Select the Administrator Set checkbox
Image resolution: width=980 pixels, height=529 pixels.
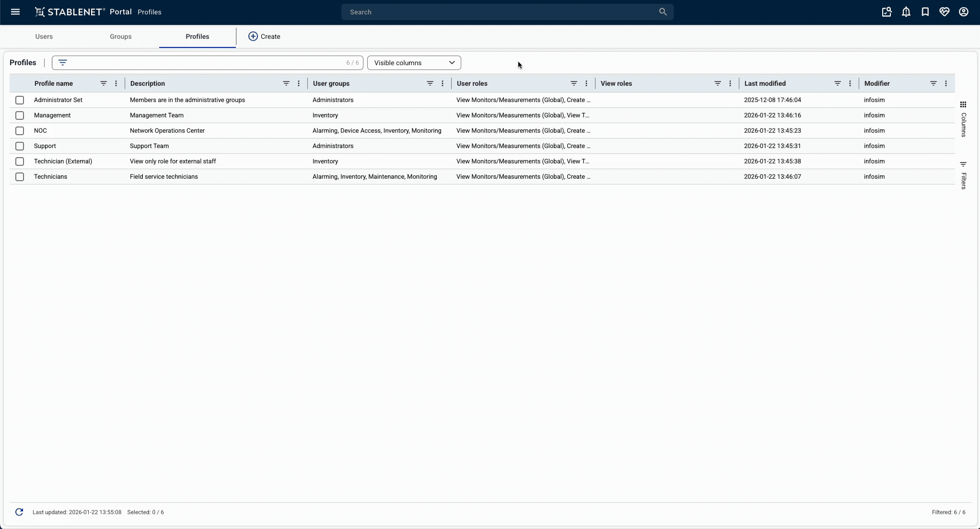coord(20,100)
